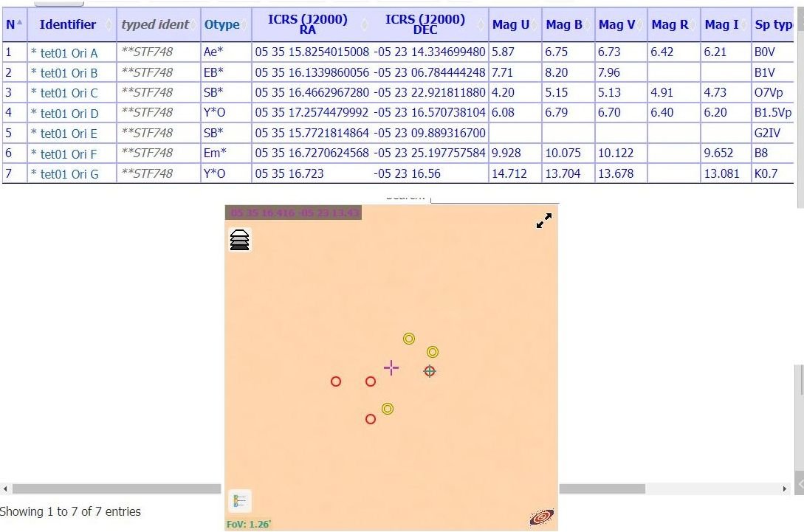
Task: Click the left arrow of the horizontal scrollbar
Action: [5, 489]
